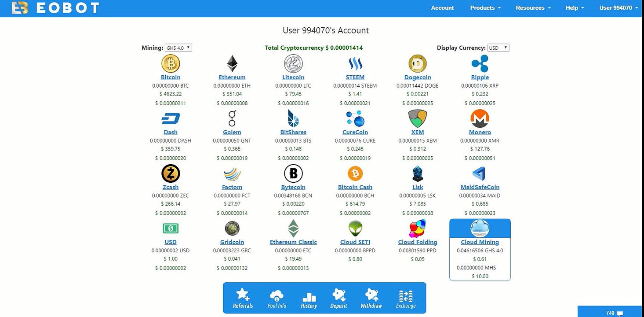Image resolution: width=644 pixels, height=317 pixels.
Task: Click the Monero logo icon
Action: click(x=480, y=119)
